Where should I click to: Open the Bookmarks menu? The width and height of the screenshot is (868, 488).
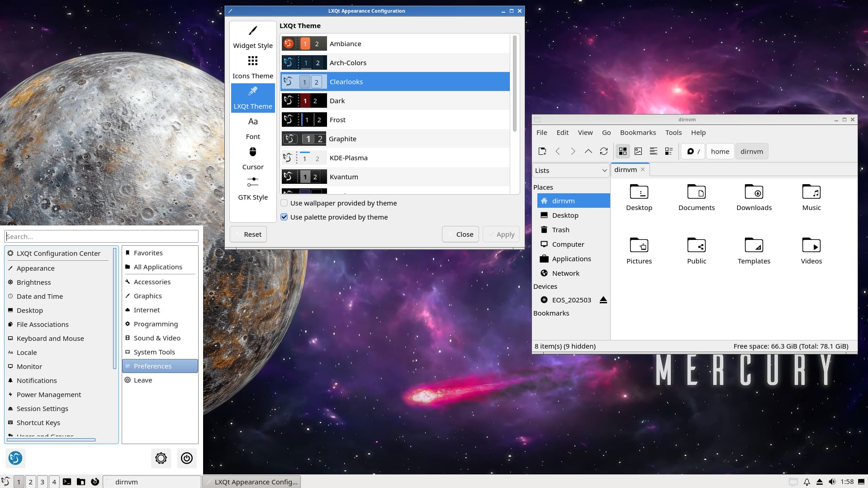point(638,132)
